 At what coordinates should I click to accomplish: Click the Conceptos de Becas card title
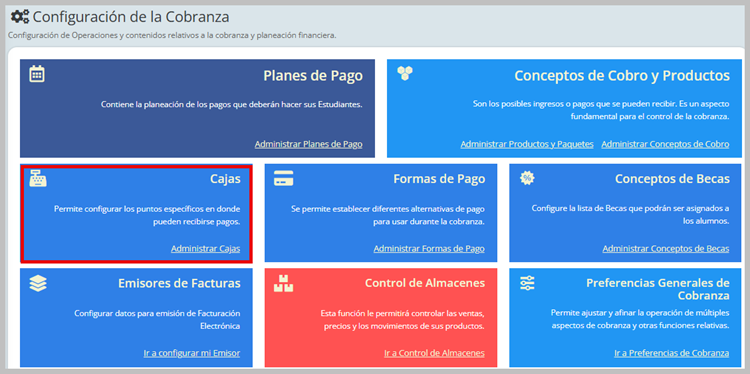672,179
